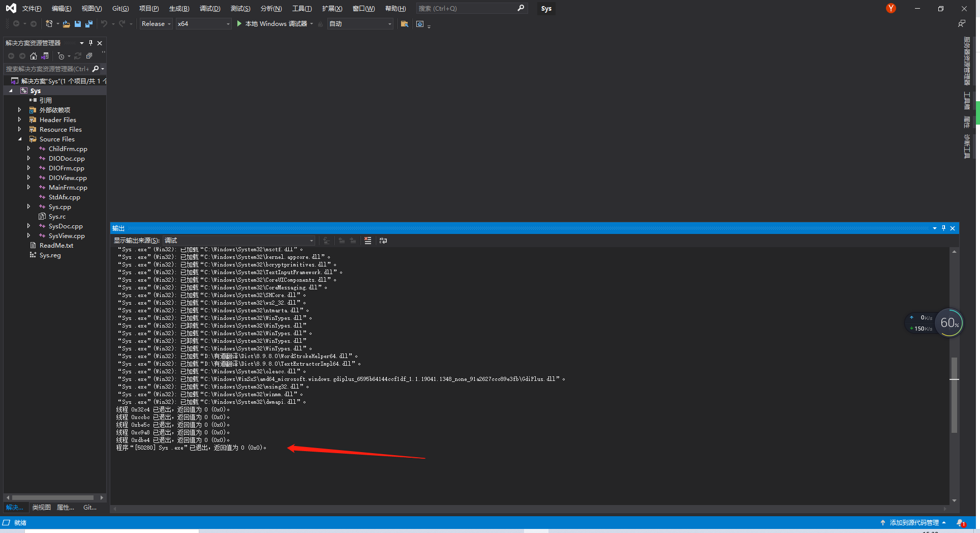Open the x64 platform dropdown
Viewport: 980px width, 533px height.
tap(203, 23)
